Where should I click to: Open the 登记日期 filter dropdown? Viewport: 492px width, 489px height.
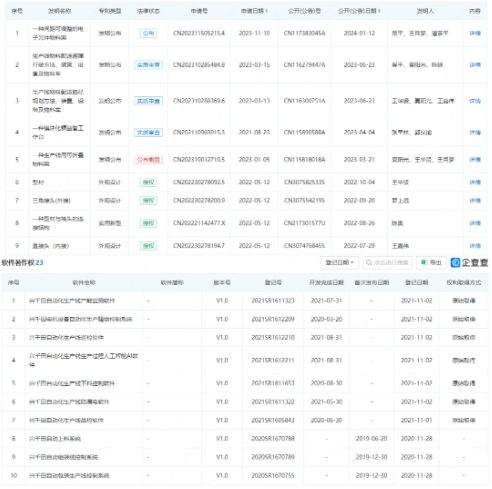point(339,263)
